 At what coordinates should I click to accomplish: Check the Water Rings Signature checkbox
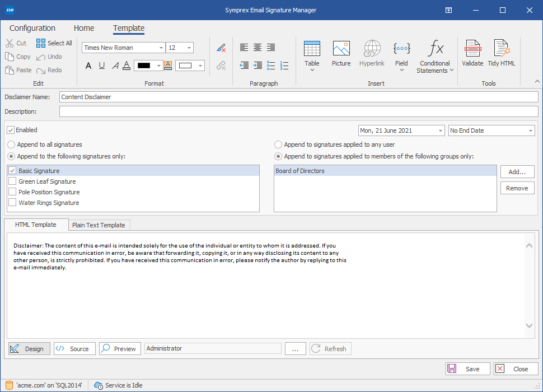[12, 203]
